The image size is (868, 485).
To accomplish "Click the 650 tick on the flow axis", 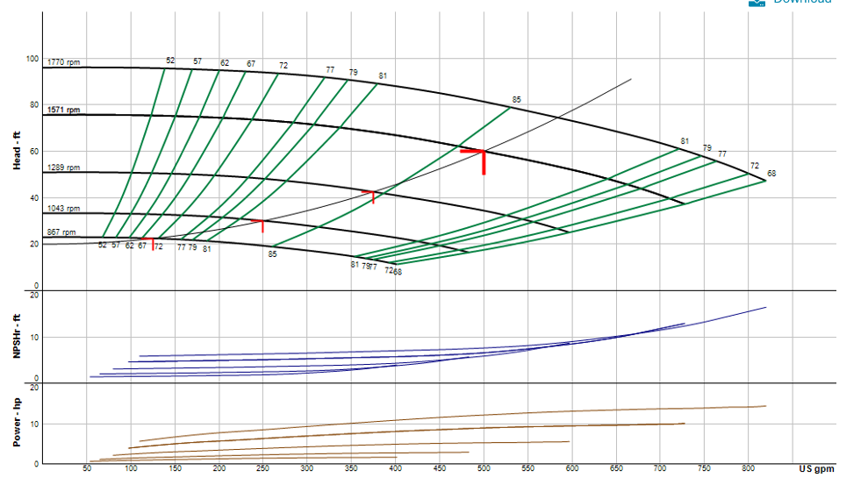I will [x=616, y=468].
